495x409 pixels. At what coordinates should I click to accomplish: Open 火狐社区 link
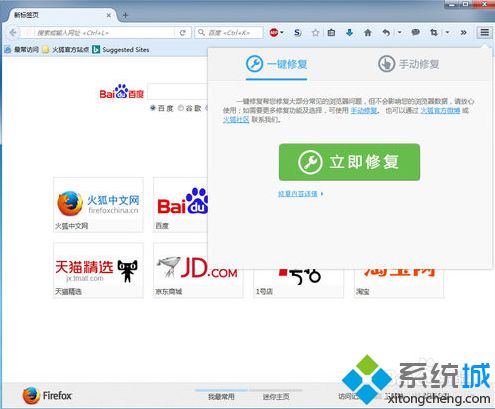(x=236, y=120)
